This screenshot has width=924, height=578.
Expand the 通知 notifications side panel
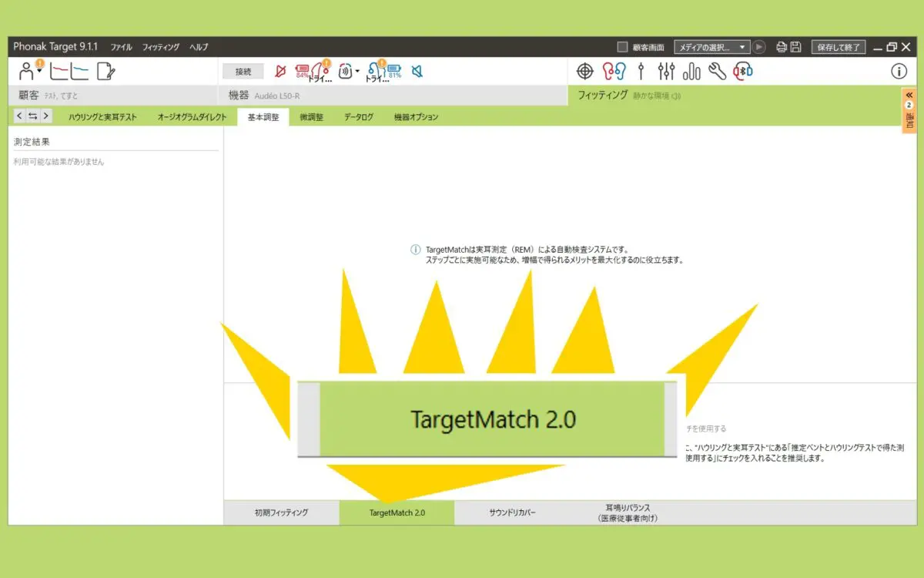909,110
